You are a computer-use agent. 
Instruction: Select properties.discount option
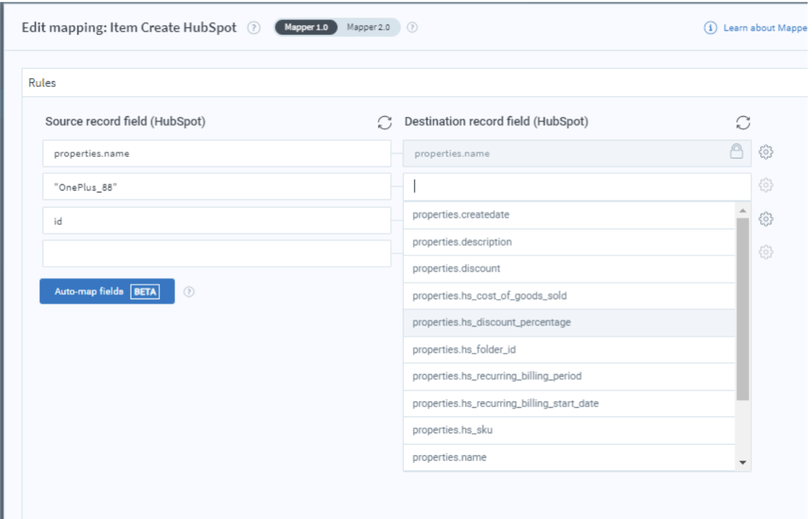(x=569, y=269)
